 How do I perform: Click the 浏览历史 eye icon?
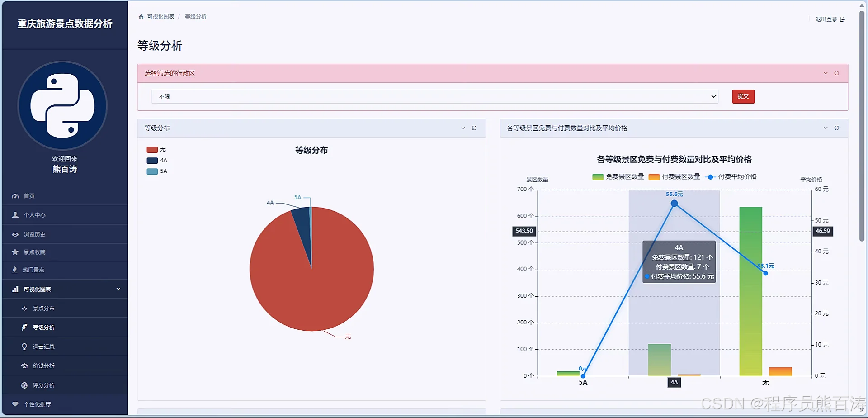tap(15, 235)
